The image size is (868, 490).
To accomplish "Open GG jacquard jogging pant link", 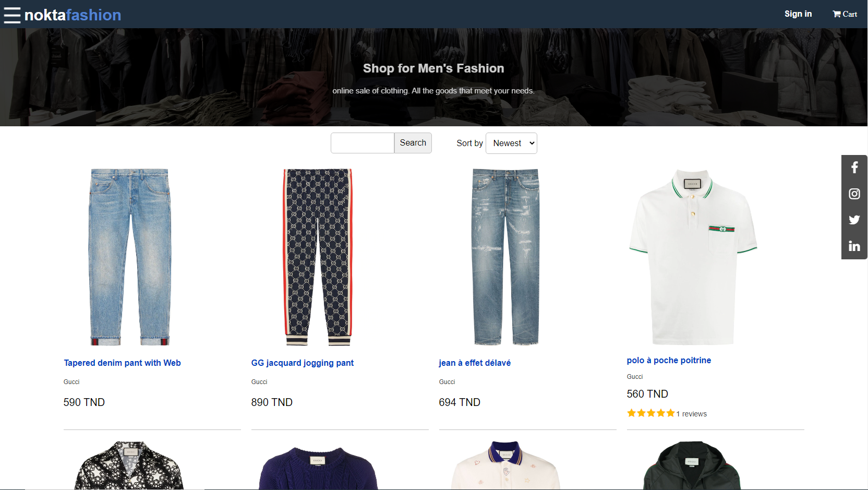I will (303, 363).
